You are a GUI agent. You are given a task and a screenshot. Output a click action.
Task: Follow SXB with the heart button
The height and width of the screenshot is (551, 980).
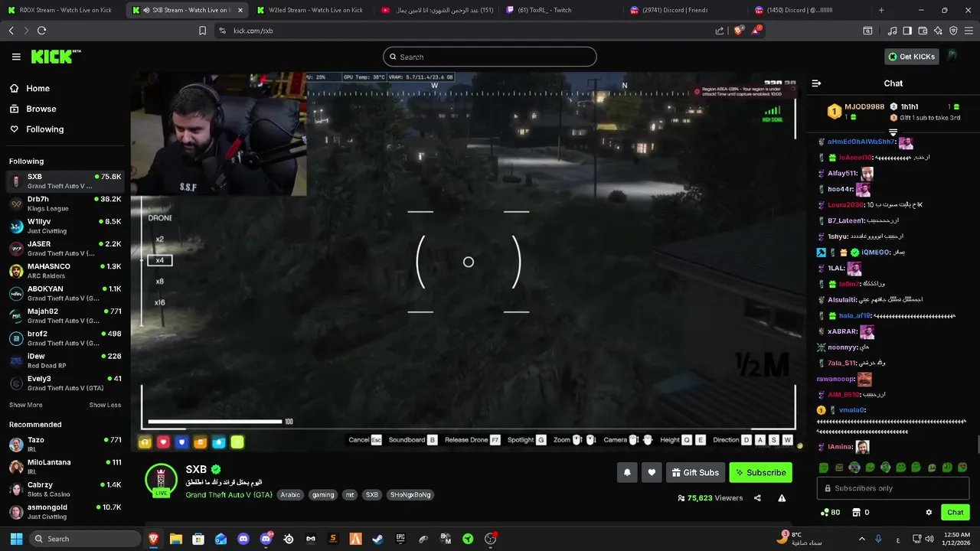pyautogui.click(x=652, y=473)
